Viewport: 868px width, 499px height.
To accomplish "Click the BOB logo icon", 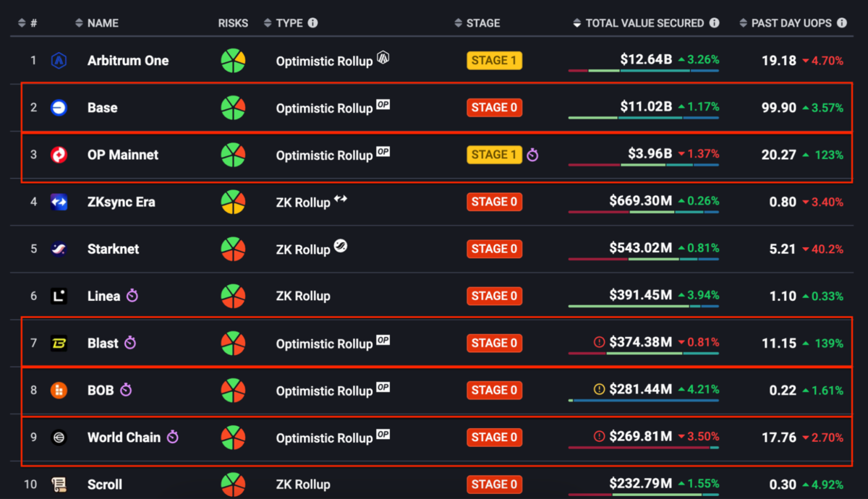I will tap(59, 391).
